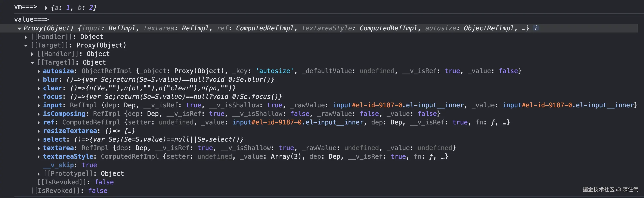Expand the blur function property

(39, 80)
